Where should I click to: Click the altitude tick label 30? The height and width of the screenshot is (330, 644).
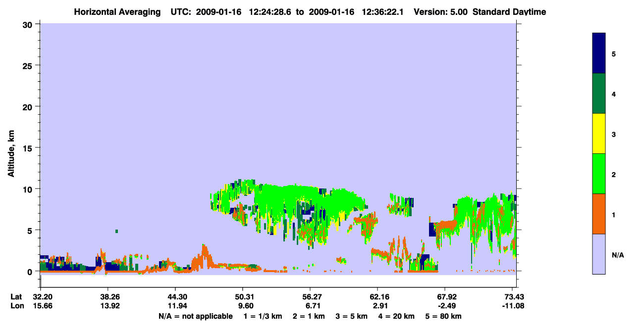tap(29, 24)
